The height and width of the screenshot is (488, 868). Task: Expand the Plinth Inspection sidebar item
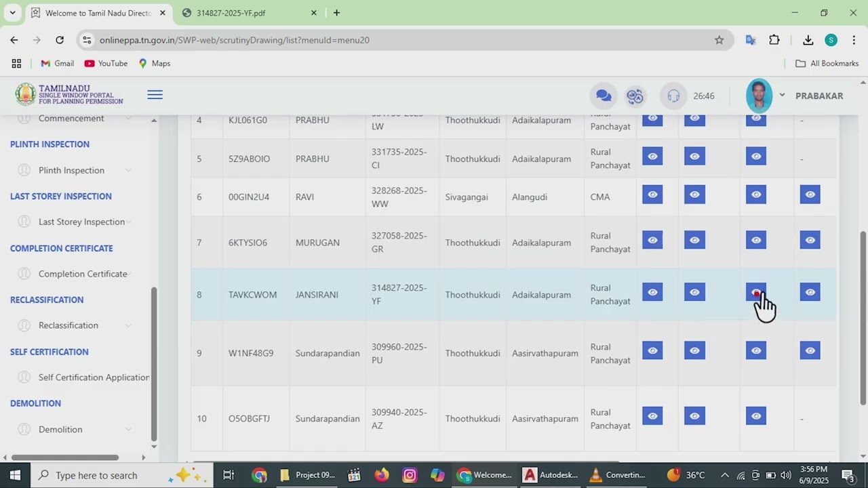(75, 170)
